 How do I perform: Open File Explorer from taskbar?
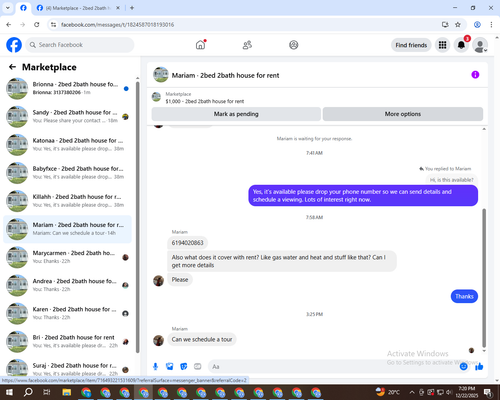(66, 392)
